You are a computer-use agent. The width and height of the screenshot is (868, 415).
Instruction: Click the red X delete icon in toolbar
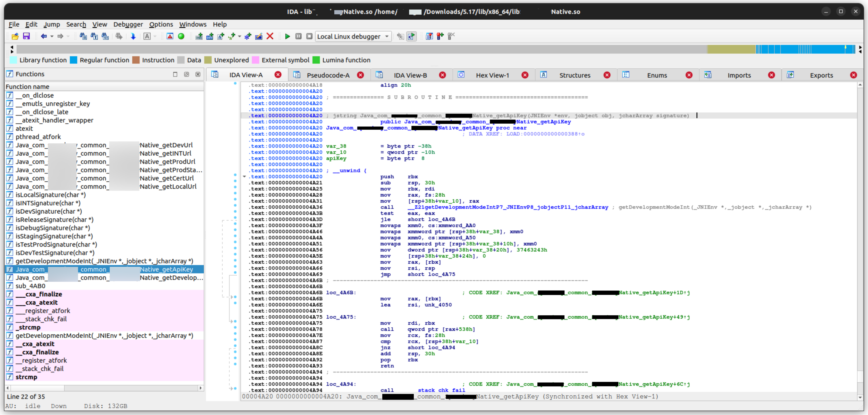[270, 36]
